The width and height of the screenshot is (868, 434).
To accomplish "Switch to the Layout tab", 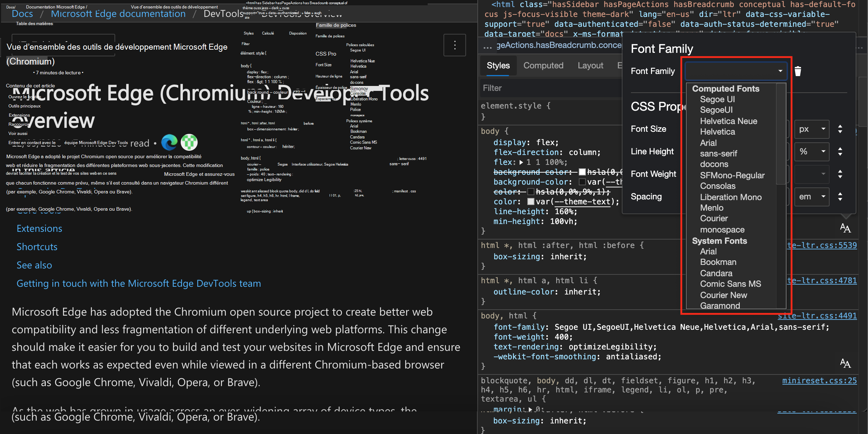I will [x=590, y=66].
